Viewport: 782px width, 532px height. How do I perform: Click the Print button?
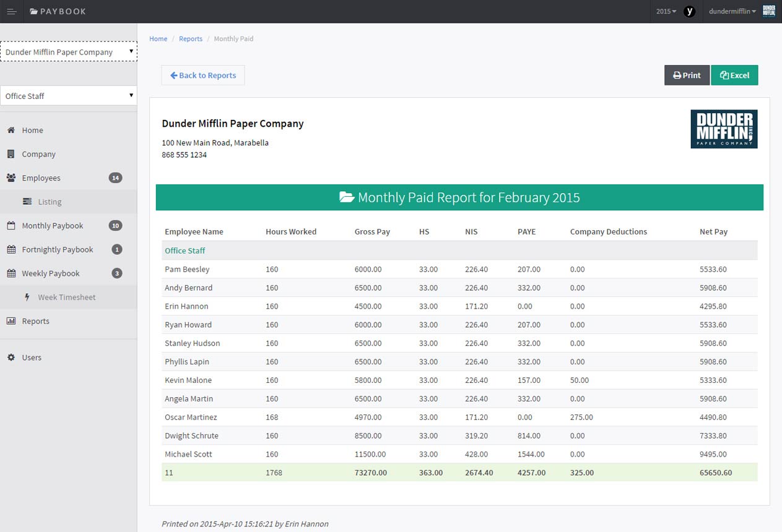(687, 75)
